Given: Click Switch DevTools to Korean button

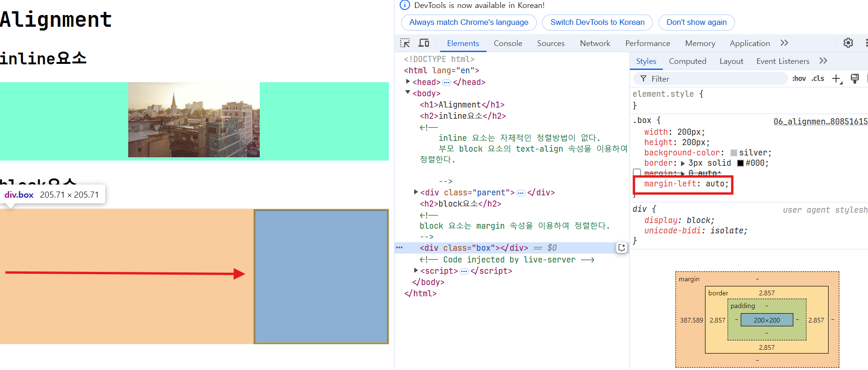Looking at the screenshot, I should [597, 22].
